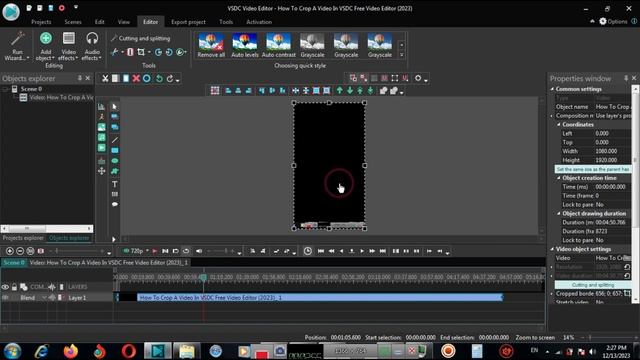Toggle Layer 1 visibility eye icon

pos(5,298)
